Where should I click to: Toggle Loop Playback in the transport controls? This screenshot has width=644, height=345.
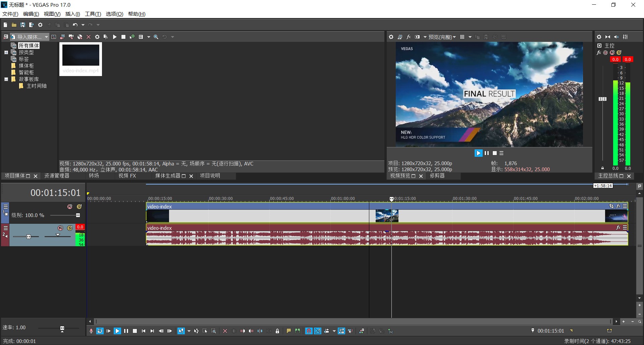pyautogui.click(x=100, y=331)
